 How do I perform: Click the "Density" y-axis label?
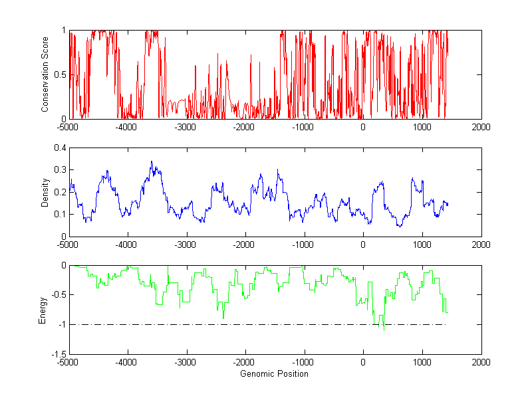pos(45,192)
